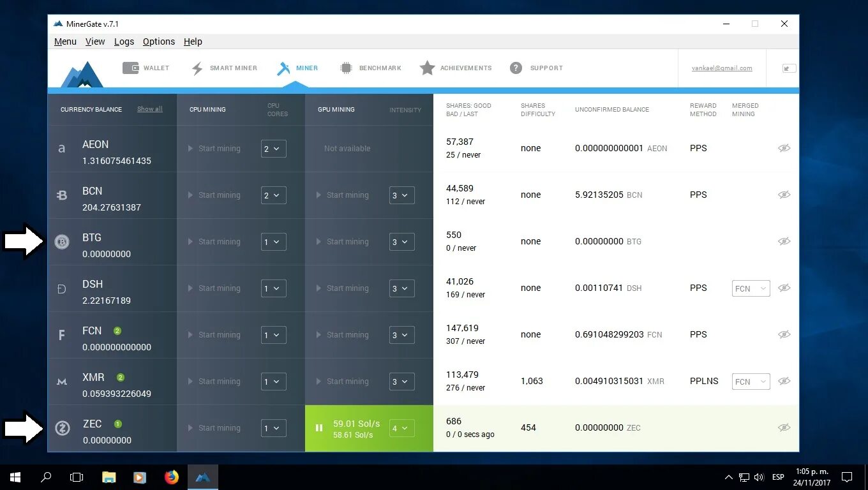The height and width of the screenshot is (490, 868).
Task: Pause ZEC GPU mining
Action: (x=319, y=428)
